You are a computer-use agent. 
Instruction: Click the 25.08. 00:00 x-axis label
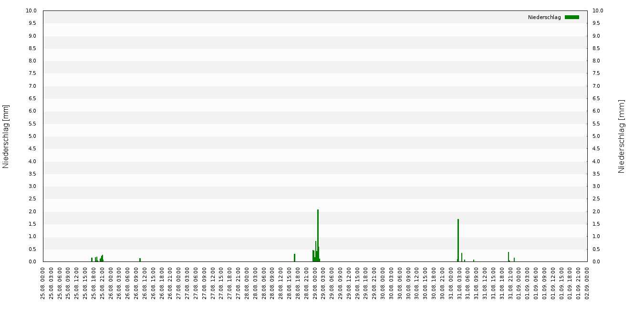[x=43, y=283]
